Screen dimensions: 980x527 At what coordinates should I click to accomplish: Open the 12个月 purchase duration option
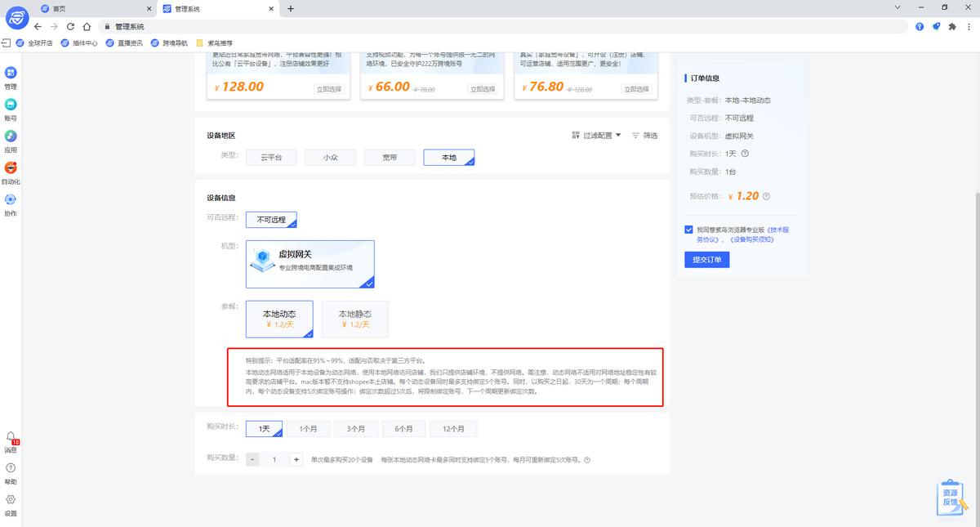(x=453, y=428)
